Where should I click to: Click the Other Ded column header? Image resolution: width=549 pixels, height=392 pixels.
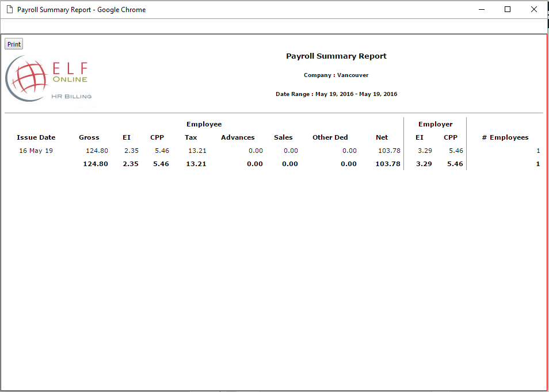pyautogui.click(x=330, y=137)
